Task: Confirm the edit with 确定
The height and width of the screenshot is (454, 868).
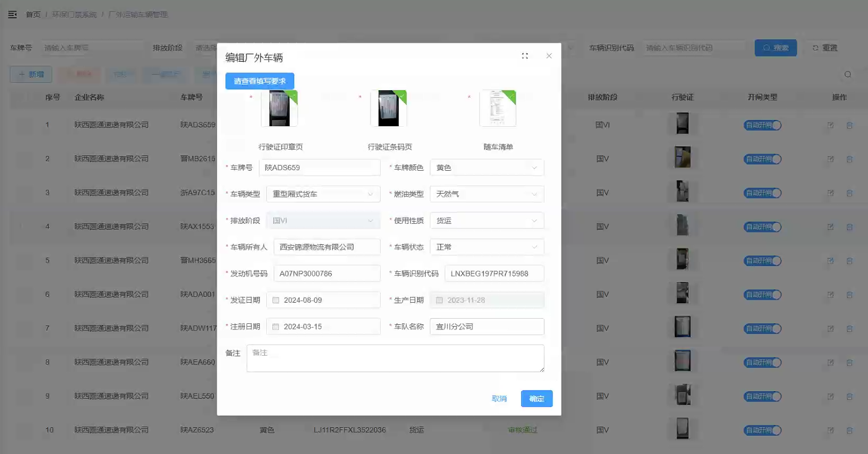Action: (537, 399)
